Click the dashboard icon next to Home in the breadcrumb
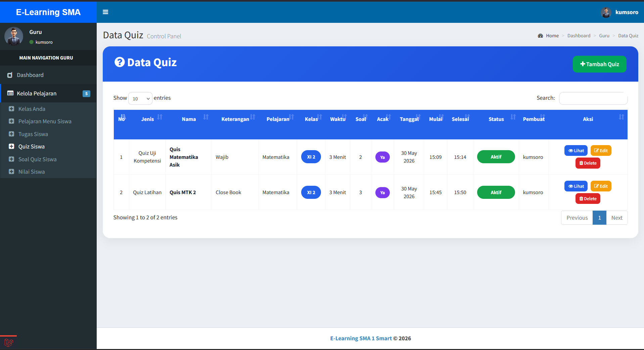This screenshot has height=350, width=644. 540,36
